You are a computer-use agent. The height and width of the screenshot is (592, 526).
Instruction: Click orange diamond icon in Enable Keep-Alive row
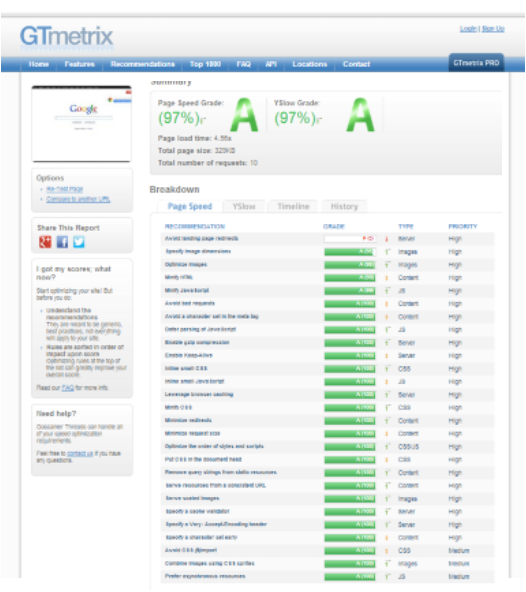(387, 356)
